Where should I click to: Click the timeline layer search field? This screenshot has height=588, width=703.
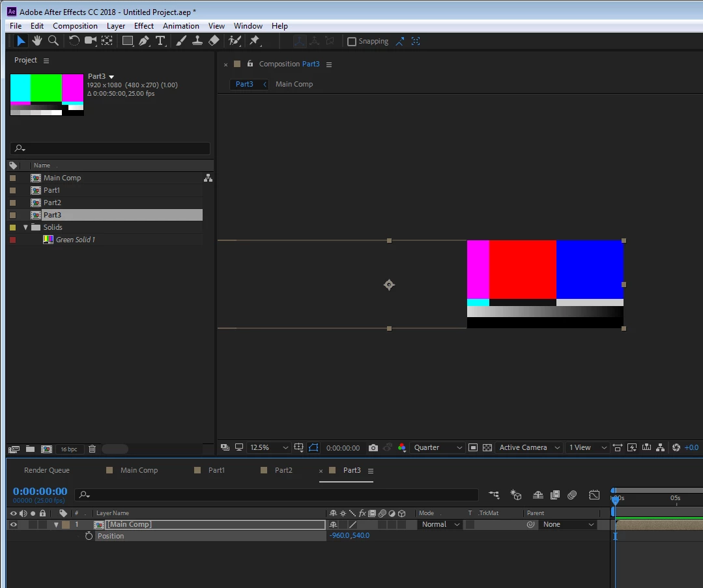point(277,496)
